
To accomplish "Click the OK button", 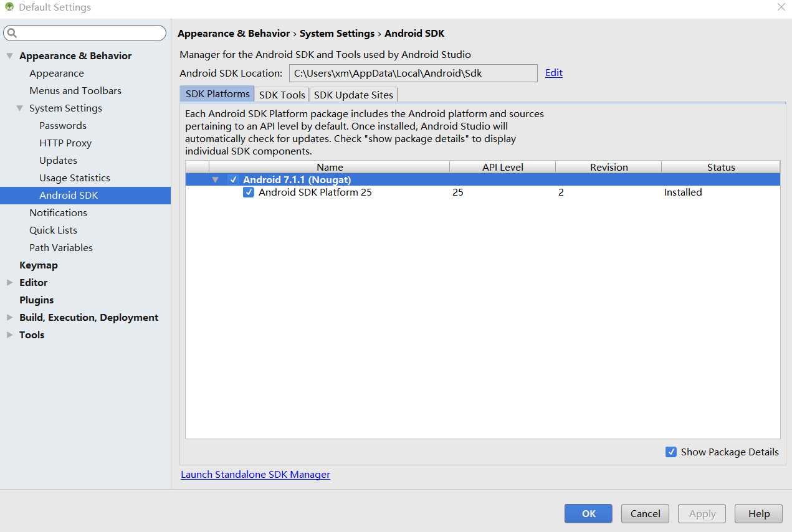I will tap(588, 514).
